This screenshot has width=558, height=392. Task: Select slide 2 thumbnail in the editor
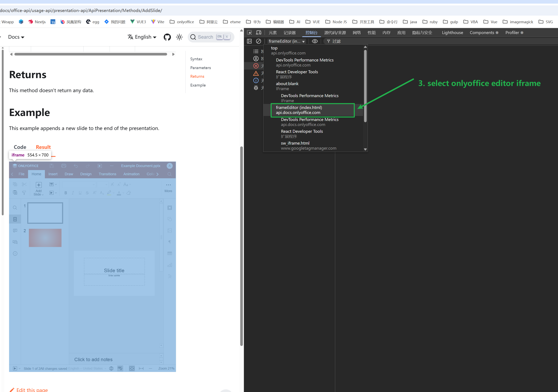45,238
